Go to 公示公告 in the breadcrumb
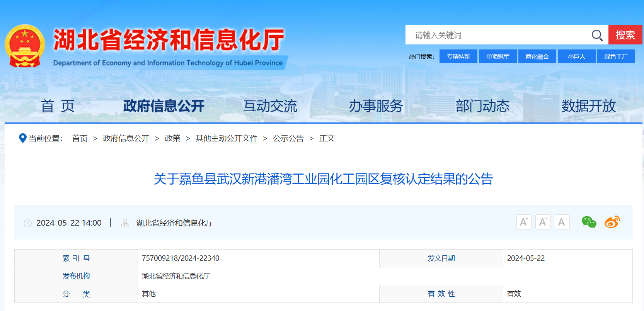The height and width of the screenshot is (311, 644). pyautogui.click(x=288, y=138)
